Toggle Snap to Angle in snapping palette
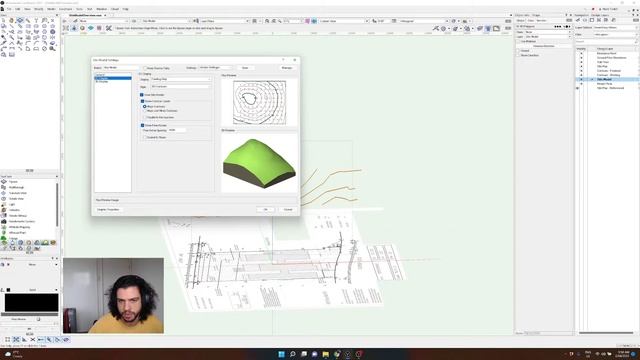This screenshot has height=360, width=640. (x=24, y=340)
